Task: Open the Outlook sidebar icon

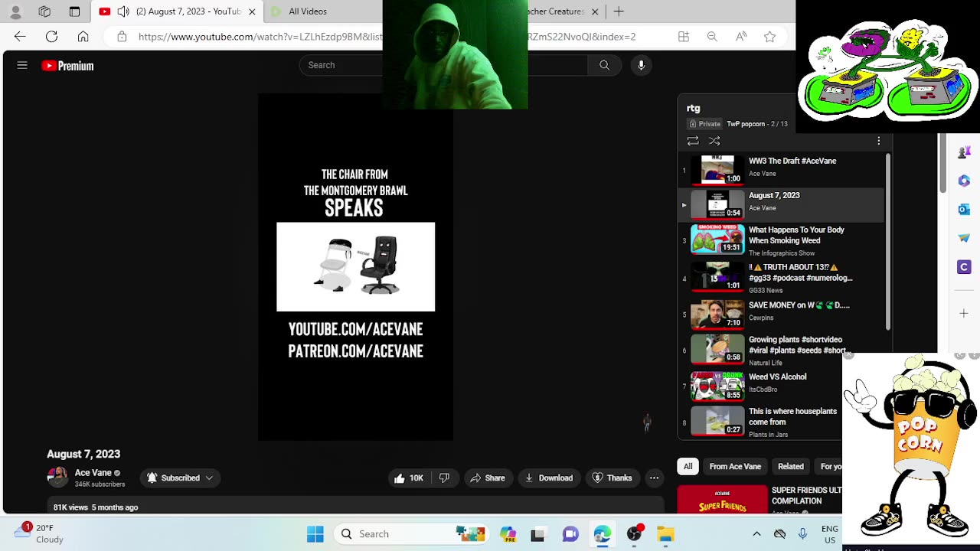Action: pos(964,209)
